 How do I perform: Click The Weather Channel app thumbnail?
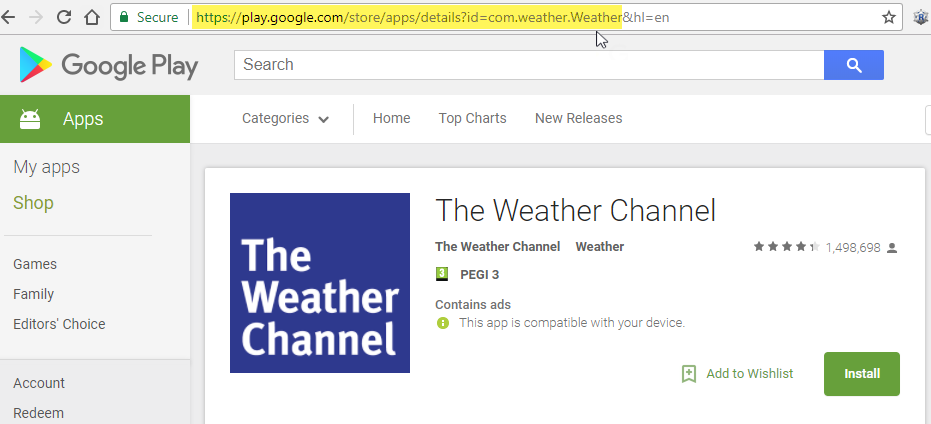point(320,283)
